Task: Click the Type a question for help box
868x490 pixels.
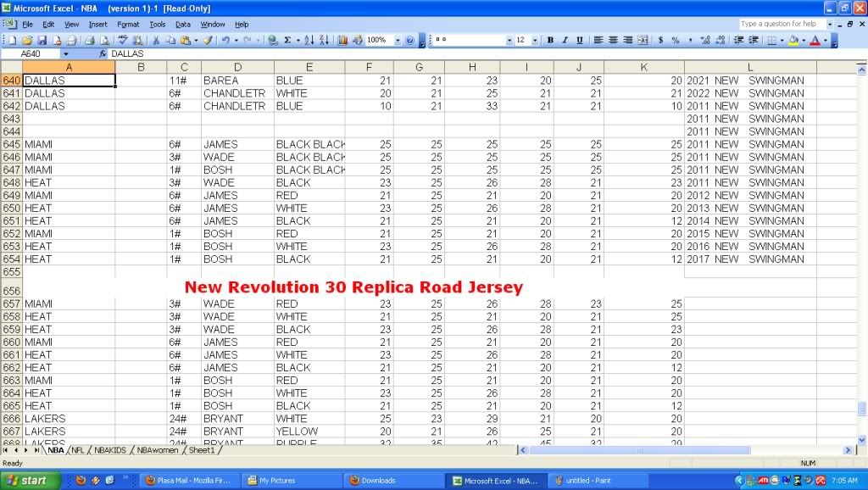Action: pyautogui.click(x=782, y=25)
